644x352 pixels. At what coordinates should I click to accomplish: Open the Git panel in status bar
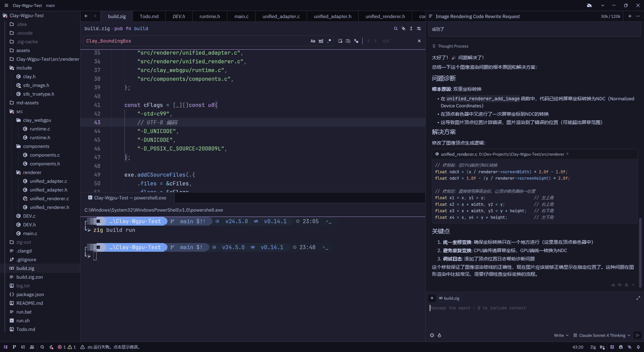click(14, 347)
